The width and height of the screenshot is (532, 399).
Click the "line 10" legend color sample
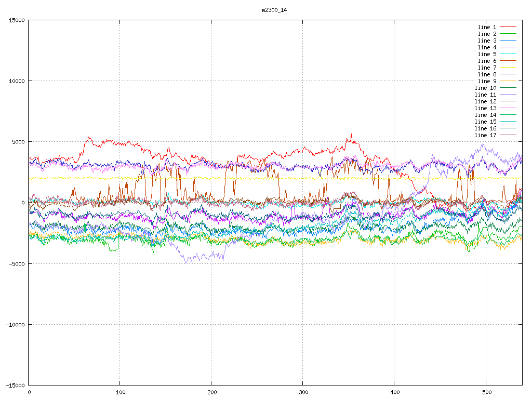tap(508, 88)
